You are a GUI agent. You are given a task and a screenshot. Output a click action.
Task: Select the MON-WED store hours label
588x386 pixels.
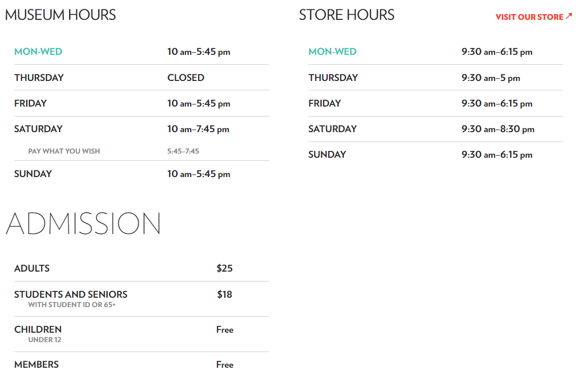(x=332, y=52)
